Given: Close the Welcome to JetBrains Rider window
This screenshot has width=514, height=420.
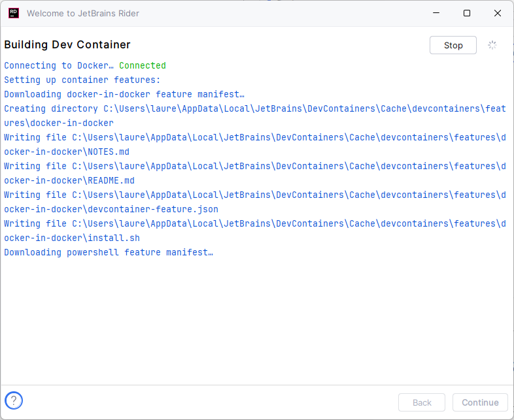Looking at the screenshot, I should pos(497,13).
